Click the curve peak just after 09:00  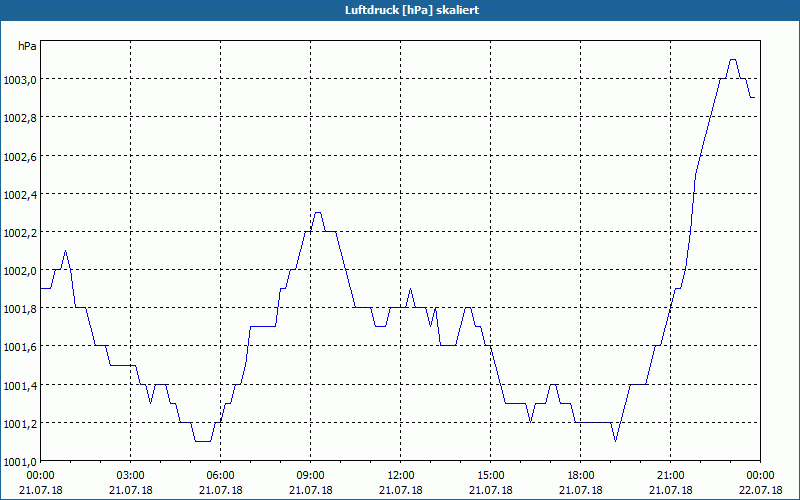(318, 213)
